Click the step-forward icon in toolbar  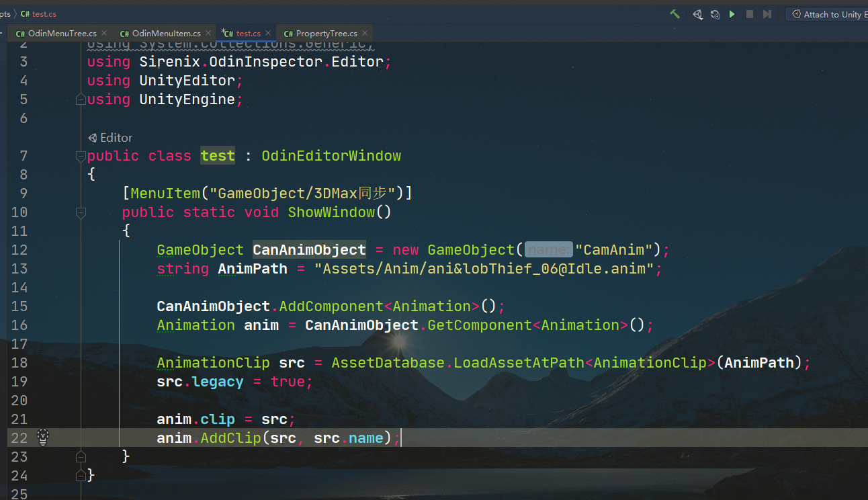click(768, 14)
